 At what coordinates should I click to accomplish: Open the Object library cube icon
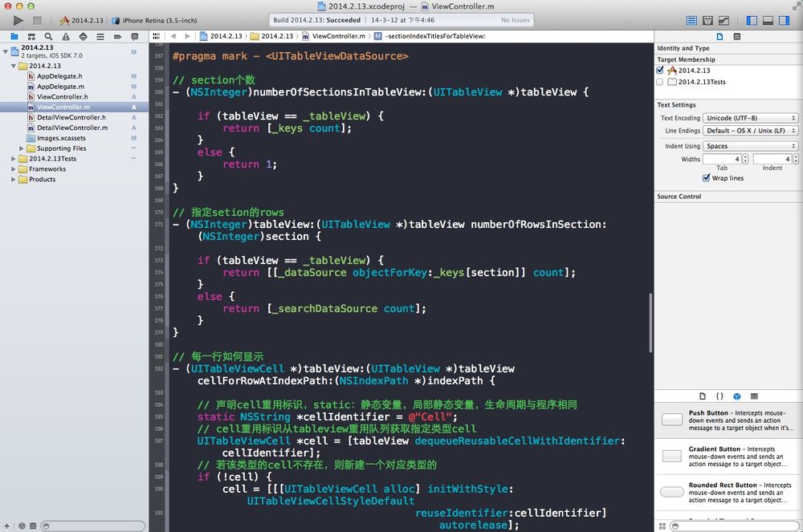737,396
